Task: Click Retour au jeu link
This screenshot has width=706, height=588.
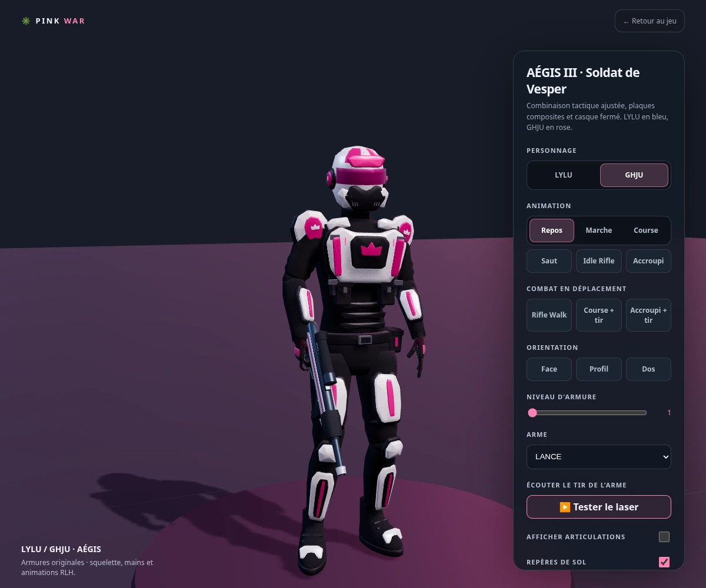Action: (650, 21)
